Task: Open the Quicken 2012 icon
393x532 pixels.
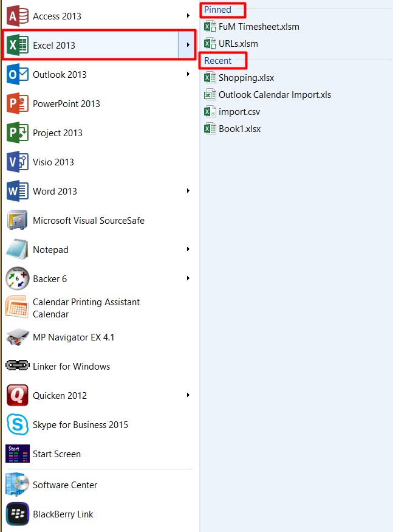Action: coord(17,395)
